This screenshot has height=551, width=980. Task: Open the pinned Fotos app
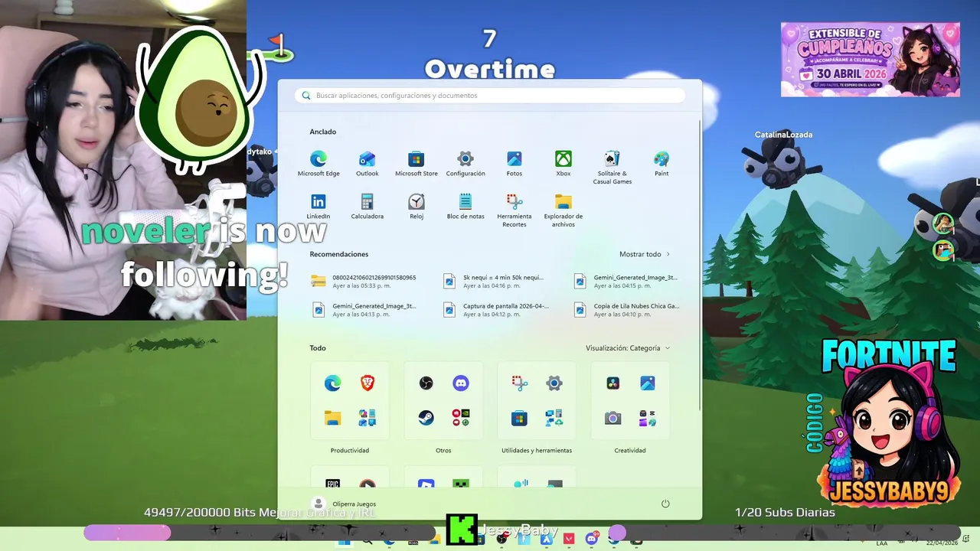click(514, 163)
